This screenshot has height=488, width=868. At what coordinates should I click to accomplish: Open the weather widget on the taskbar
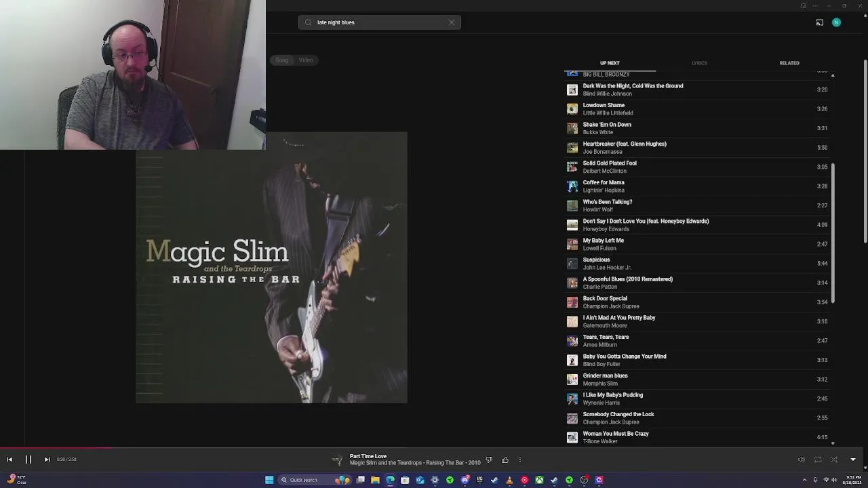pos(17,480)
